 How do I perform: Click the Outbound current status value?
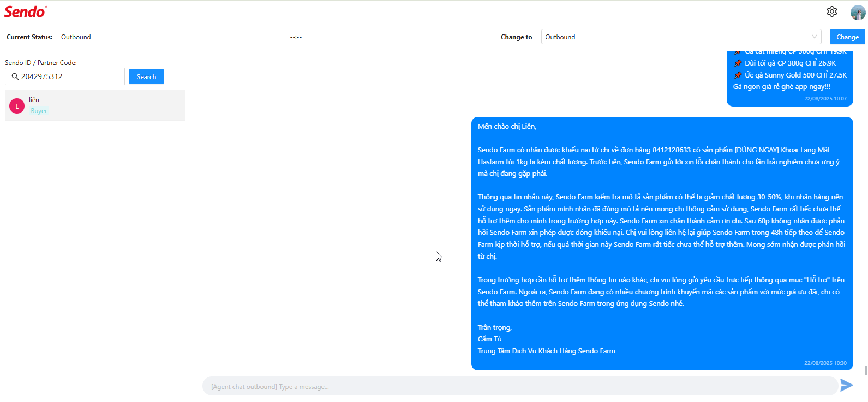(76, 37)
